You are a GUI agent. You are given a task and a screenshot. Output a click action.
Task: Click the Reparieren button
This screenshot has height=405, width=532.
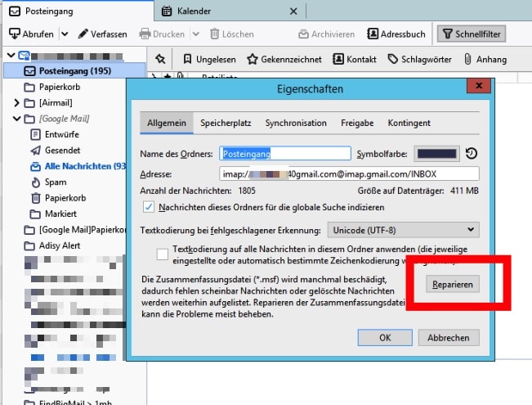(452, 283)
